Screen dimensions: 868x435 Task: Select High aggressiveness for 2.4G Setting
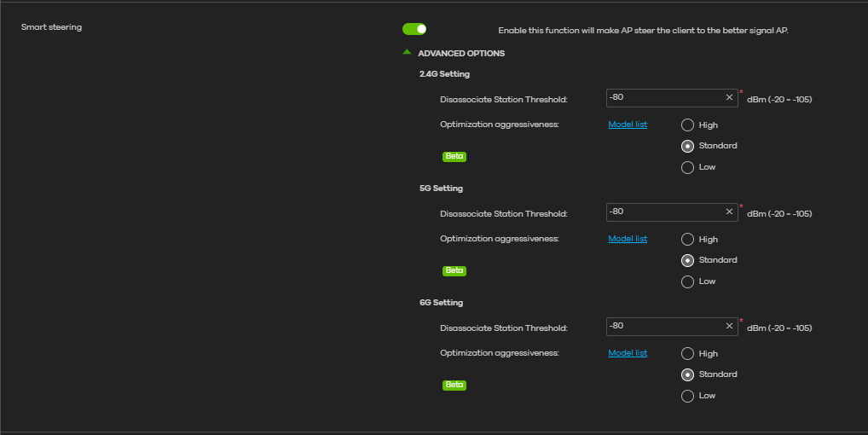click(x=687, y=125)
